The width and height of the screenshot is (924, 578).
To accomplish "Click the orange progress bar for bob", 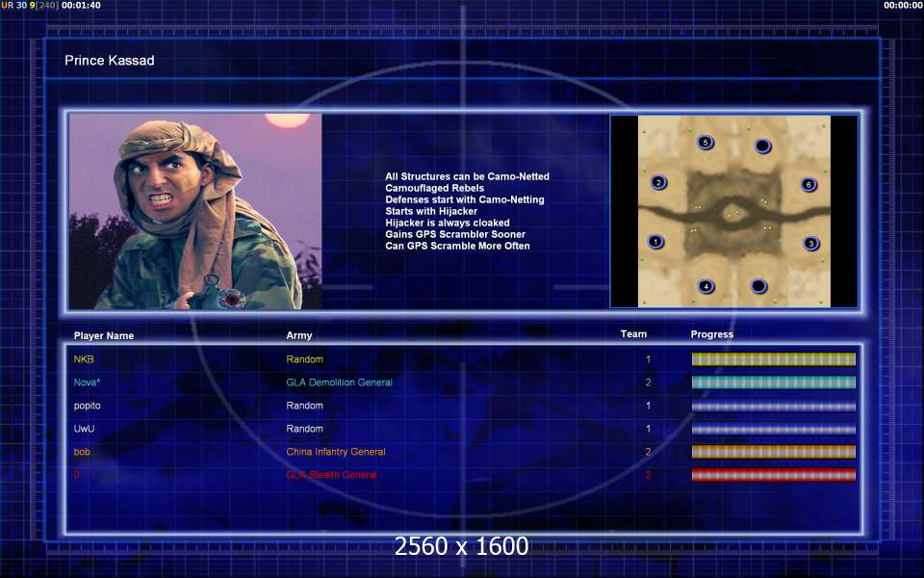I will 773,452.
